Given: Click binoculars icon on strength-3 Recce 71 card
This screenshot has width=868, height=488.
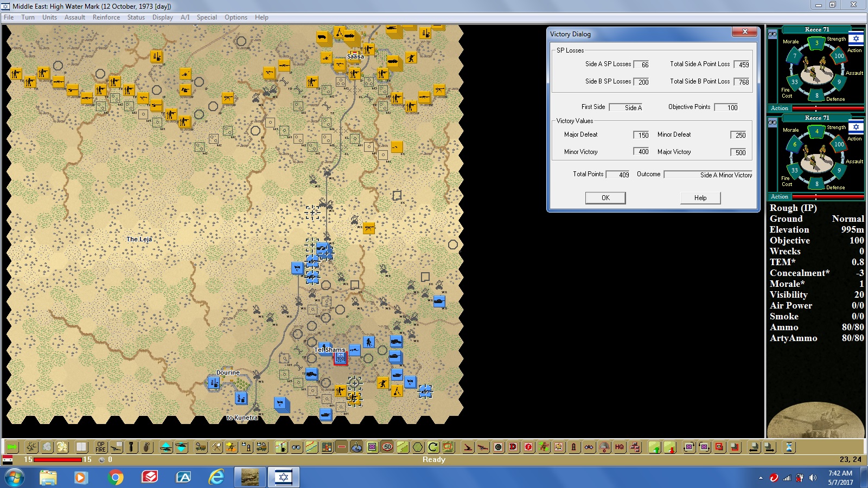Looking at the screenshot, I should [773, 35].
